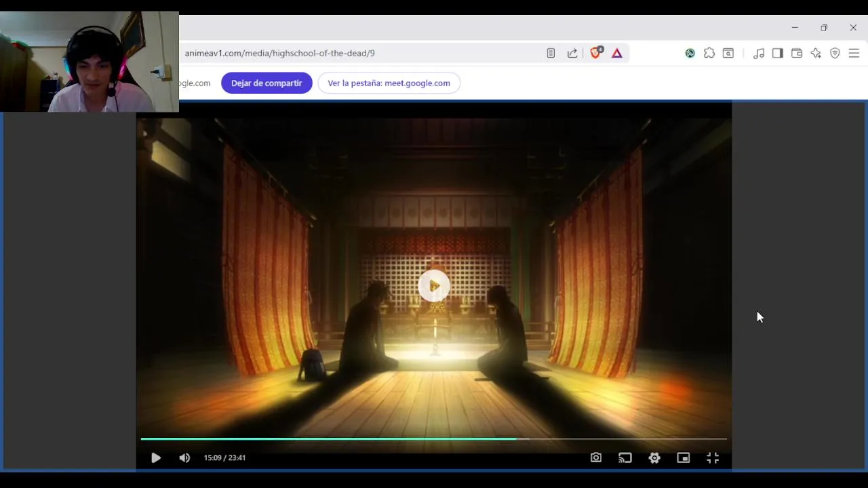Open the Leo AI sparkle icon
Viewport: 868px width, 488px height.
pos(816,53)
